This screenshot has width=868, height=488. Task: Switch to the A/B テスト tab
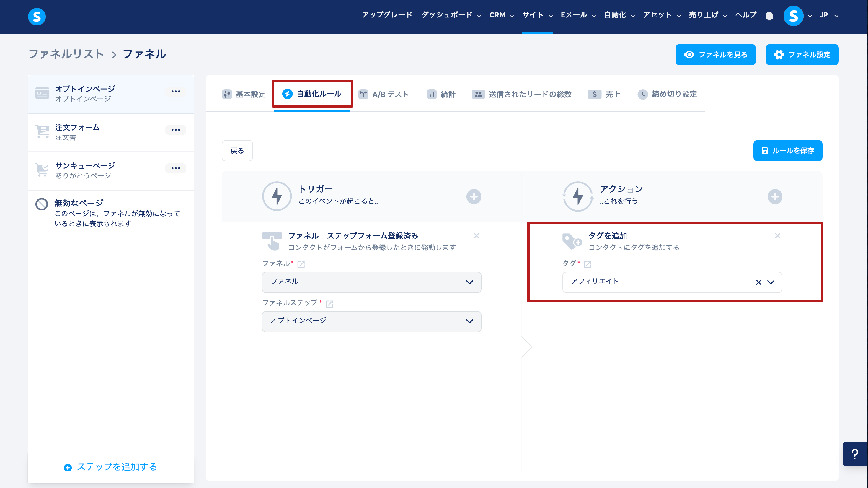pos(384,95)
